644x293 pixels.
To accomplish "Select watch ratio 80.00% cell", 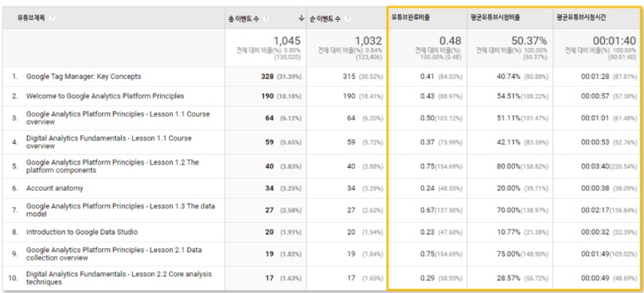I will (x=509, y=166).
